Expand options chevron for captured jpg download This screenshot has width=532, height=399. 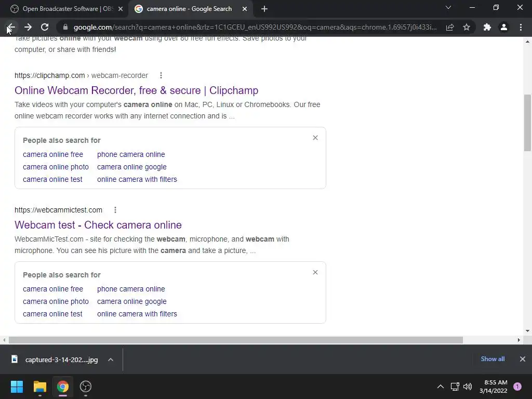[111, 360]
